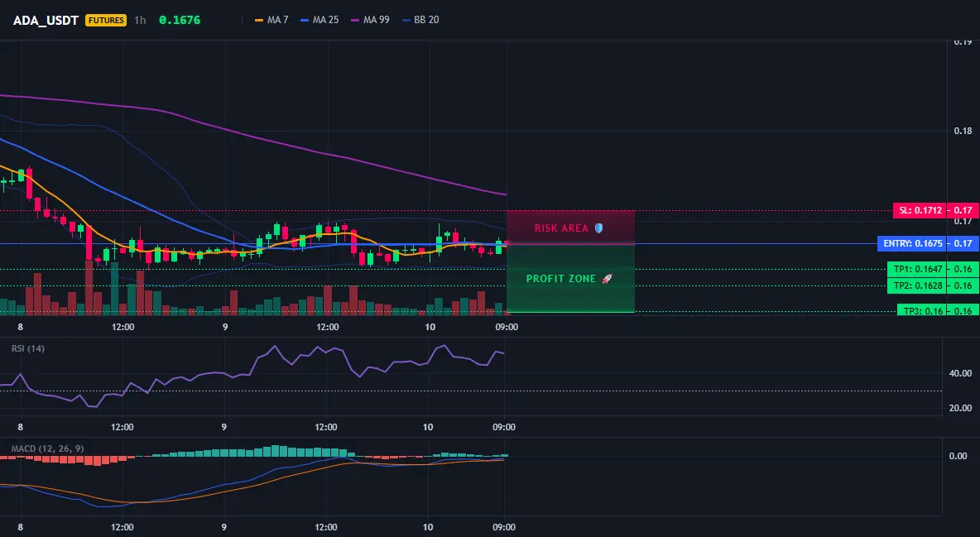Click the PROFIT ZONE text

[x=561, y=279]
